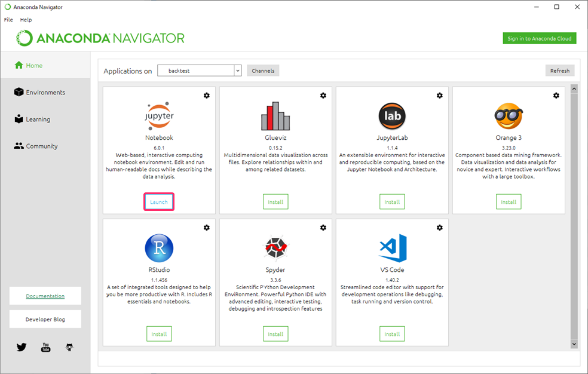588x374 pixels.
Task: Click the VS Code logo
Action: [393, 248]
